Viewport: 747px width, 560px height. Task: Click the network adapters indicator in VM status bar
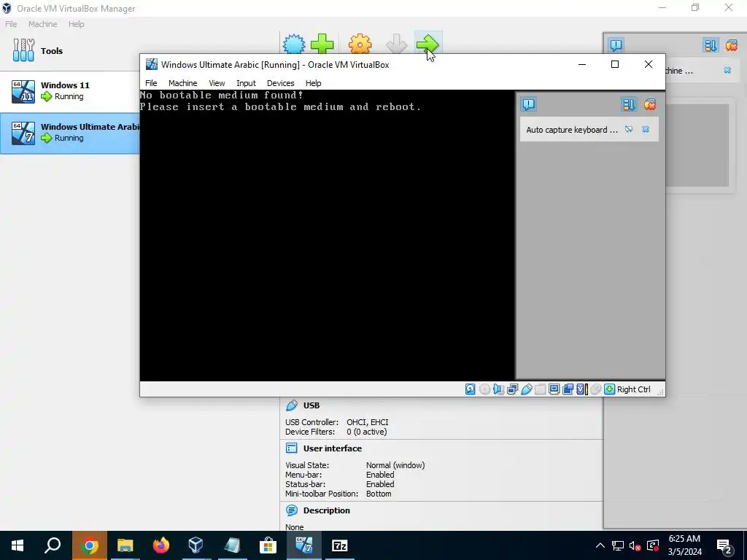(513, 389)
